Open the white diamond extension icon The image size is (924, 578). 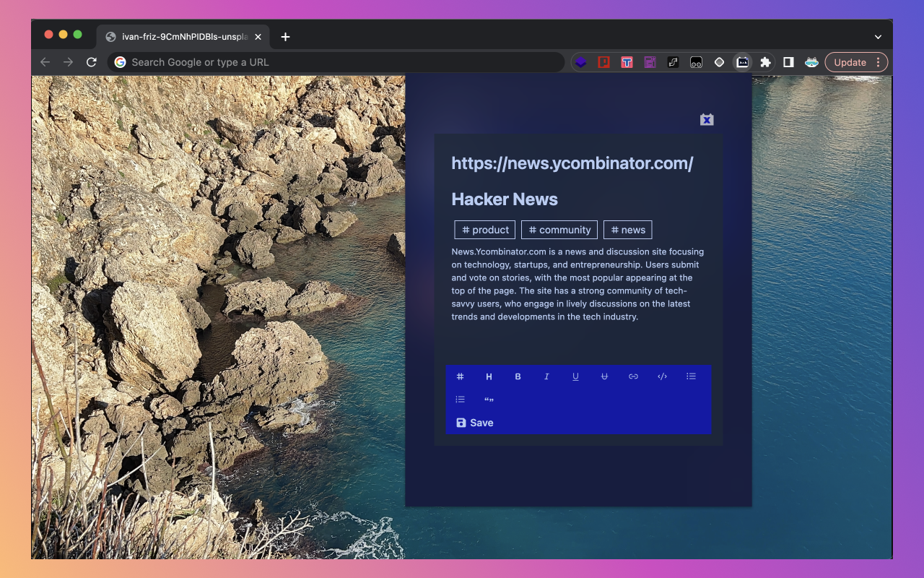coord(719,62)
